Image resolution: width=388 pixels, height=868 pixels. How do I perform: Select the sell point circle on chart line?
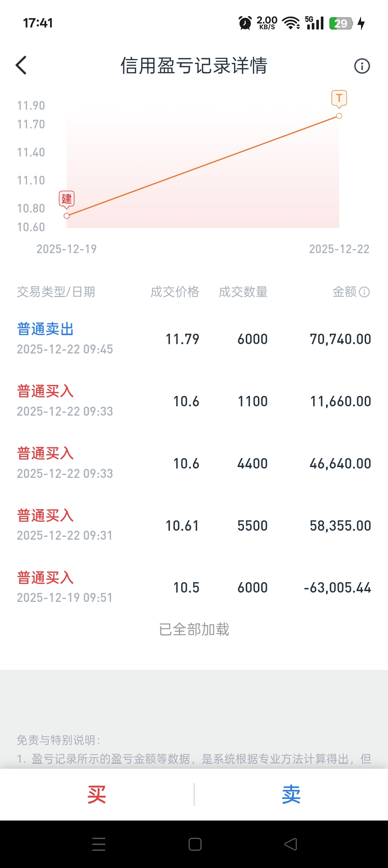tap(339, 116)
